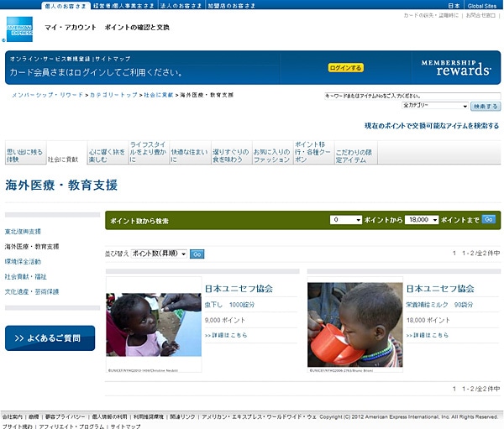The width and height of the screenshot is (504, 429).
Task: Open the 並び替え sort order dropdown
Action: point(158,253)
